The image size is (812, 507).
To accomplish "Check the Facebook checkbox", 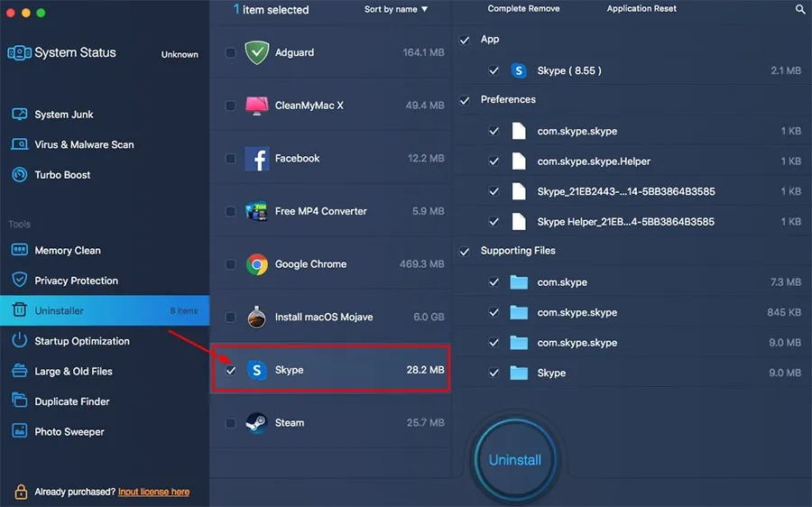I will point(231,159).
